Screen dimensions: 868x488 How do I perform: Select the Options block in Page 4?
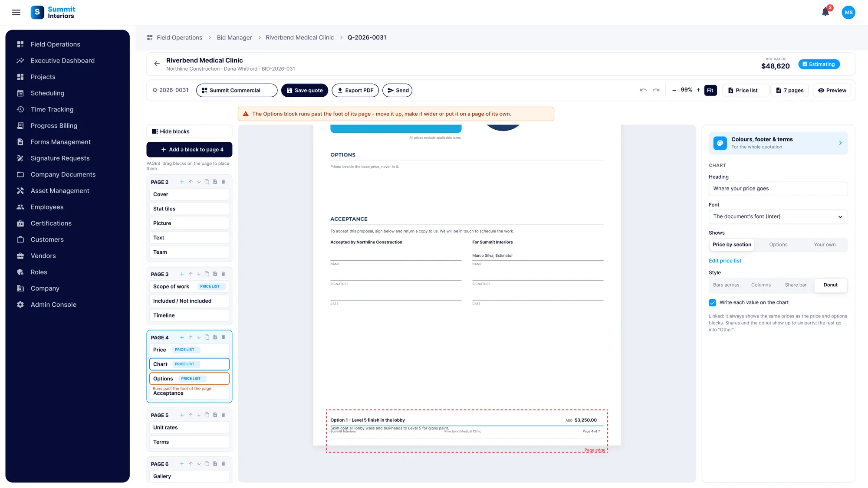(x=189, y=379)
